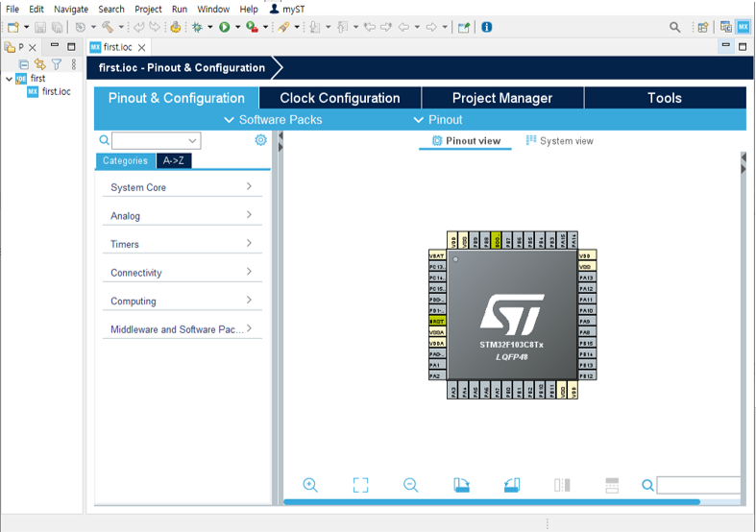Open the Pinout dropdown menu
This screenshot has width=756, height=532.
coord(438,119)
